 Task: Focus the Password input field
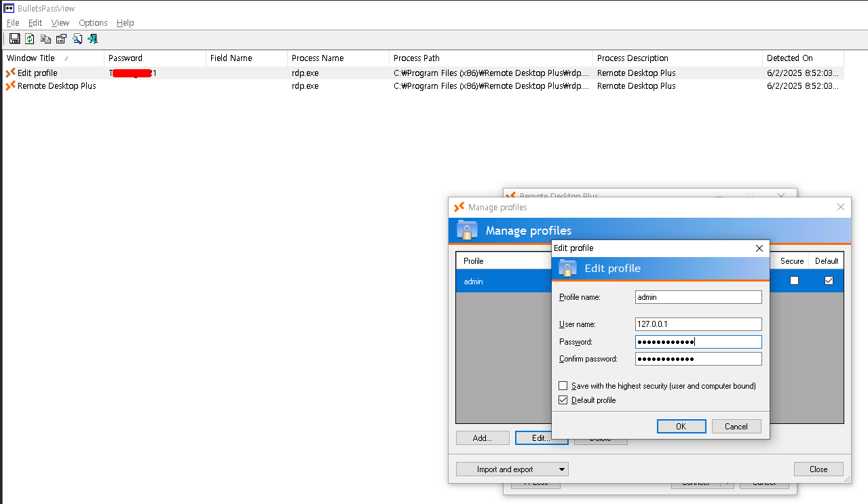(698, 341)
